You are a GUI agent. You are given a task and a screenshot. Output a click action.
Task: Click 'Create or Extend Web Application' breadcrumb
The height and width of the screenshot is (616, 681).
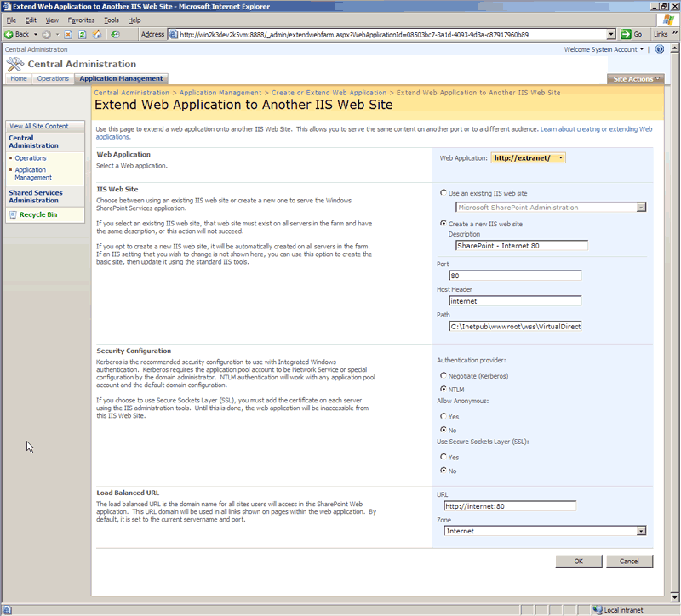tap(329, 93)
